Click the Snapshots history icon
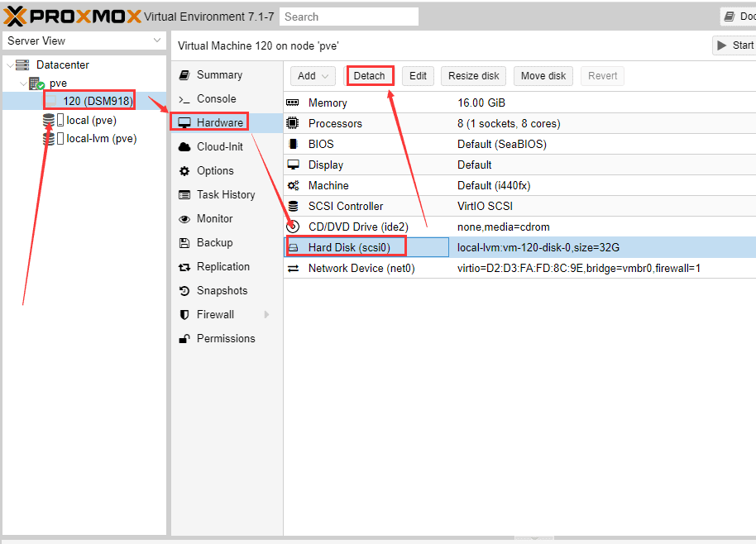 [x=184, y=290]
